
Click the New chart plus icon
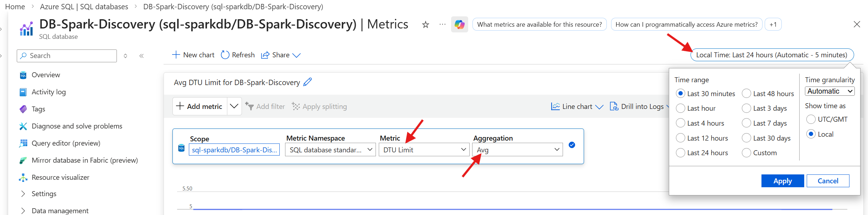click(x=176, y=55)
